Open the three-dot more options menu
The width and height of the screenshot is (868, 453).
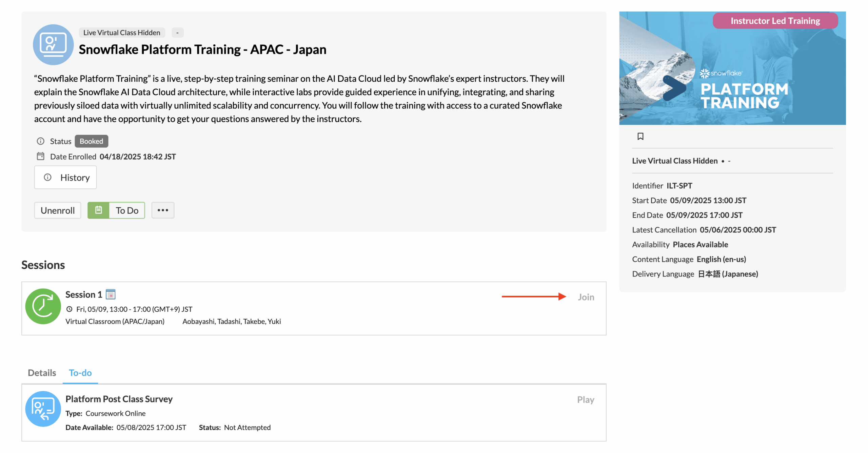pos(163,210)
